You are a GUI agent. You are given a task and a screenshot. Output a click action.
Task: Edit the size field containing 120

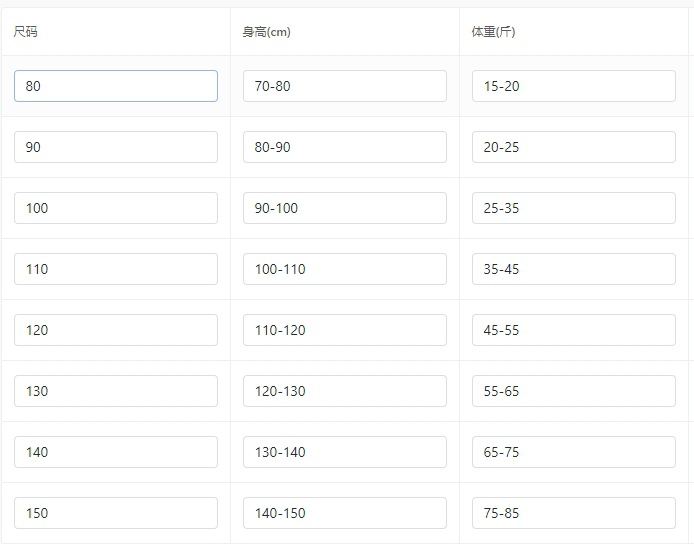[x=115, y=330]
